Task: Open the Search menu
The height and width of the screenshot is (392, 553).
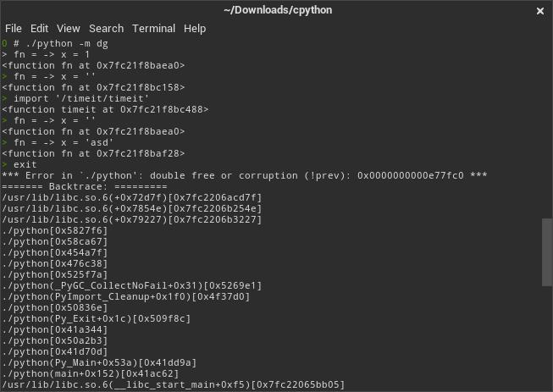Action: point(106,28)
